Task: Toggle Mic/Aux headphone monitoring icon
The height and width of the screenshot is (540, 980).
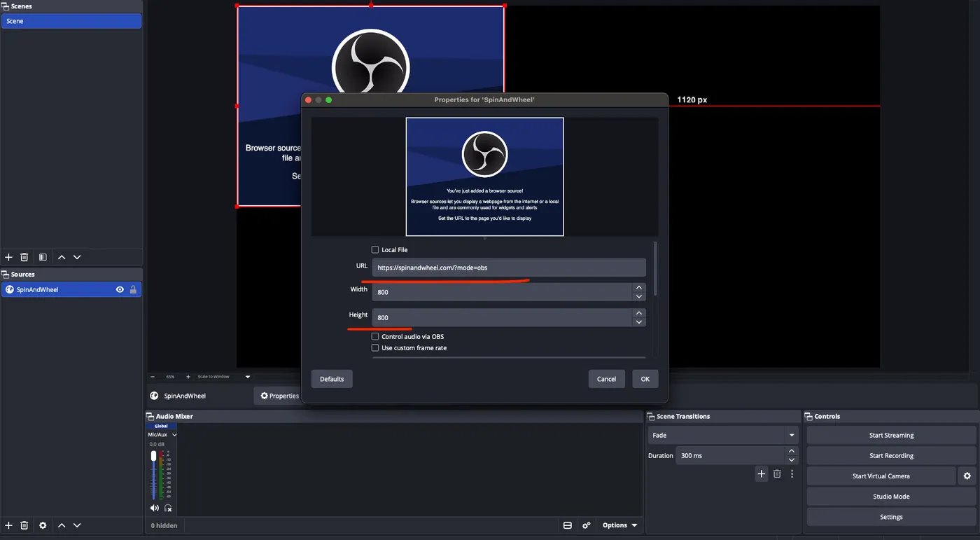Action: click(x=168, y=508)
